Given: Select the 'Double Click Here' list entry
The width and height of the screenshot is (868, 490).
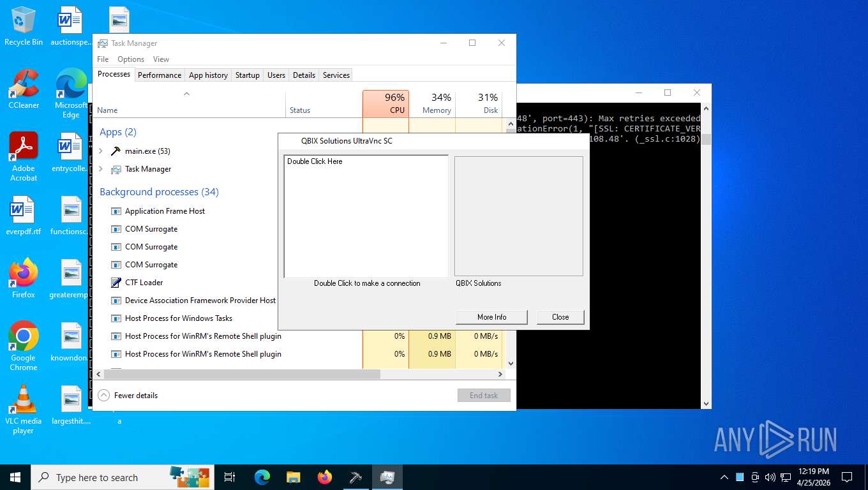Looking at the screenshot, I should [x=315, y=161].
